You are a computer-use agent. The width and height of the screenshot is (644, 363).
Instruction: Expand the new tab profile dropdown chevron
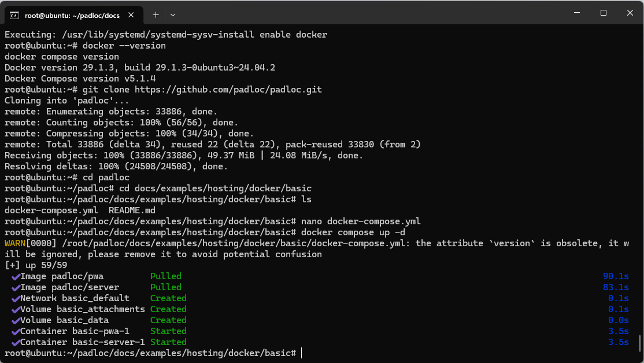tap(173, 15)
